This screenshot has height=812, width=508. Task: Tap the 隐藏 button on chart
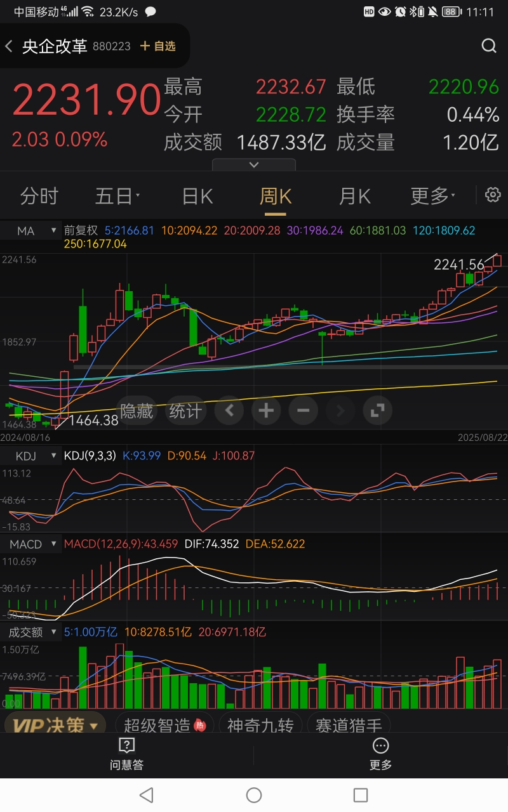pyautogui.click(x=137, y=411)
